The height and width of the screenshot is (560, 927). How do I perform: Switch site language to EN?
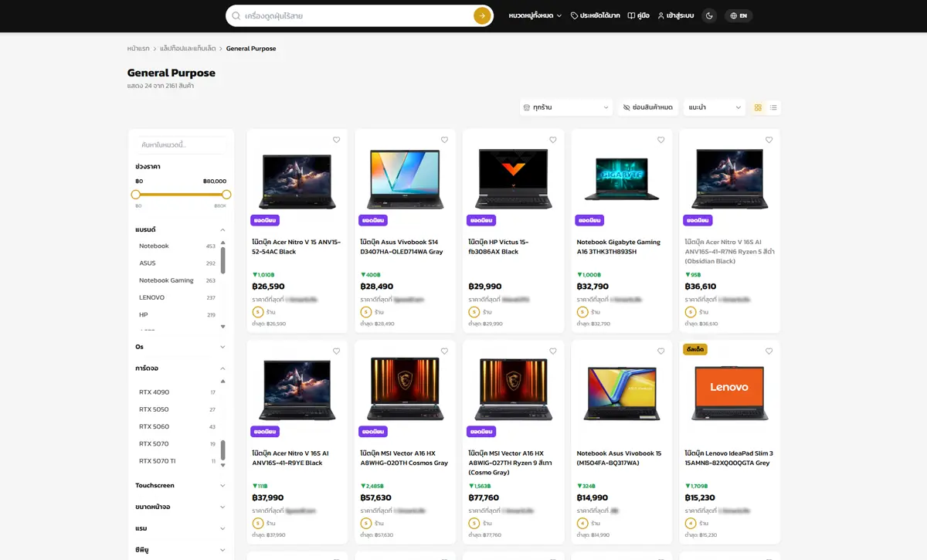coord(739,15)
